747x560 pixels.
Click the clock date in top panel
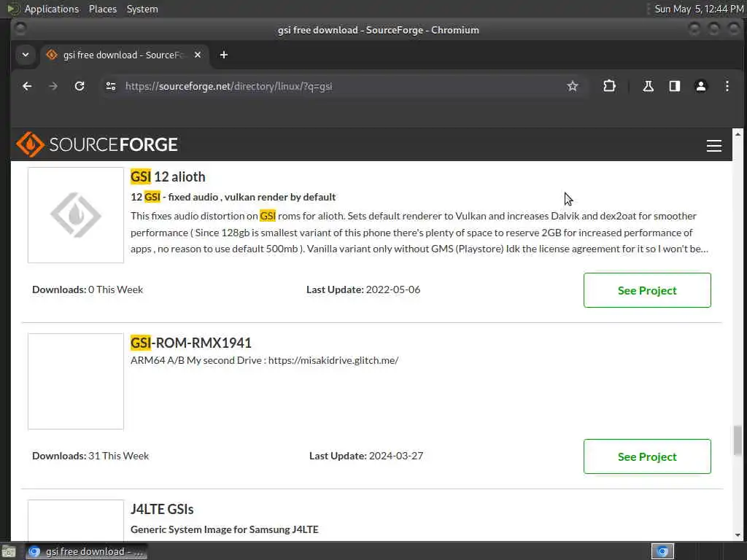click(x=699, y=9)
